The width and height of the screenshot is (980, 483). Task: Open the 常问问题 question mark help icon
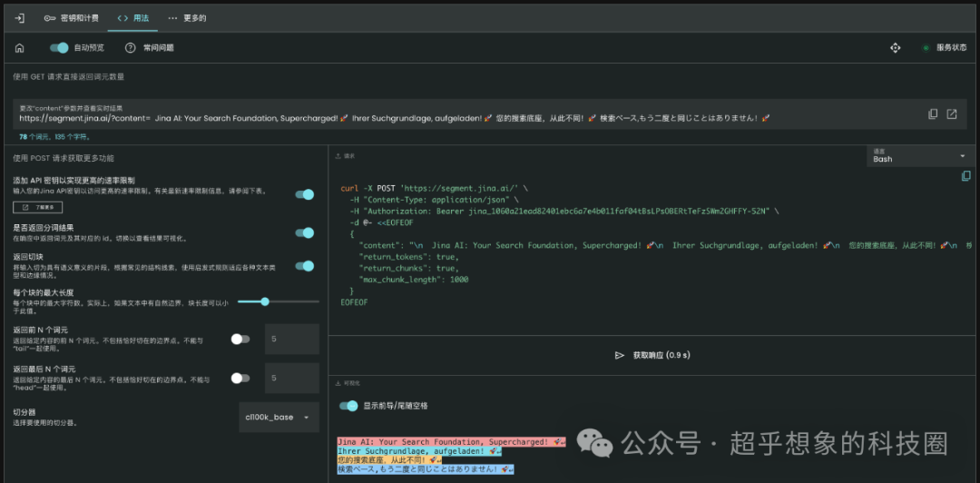pos(131,47)
